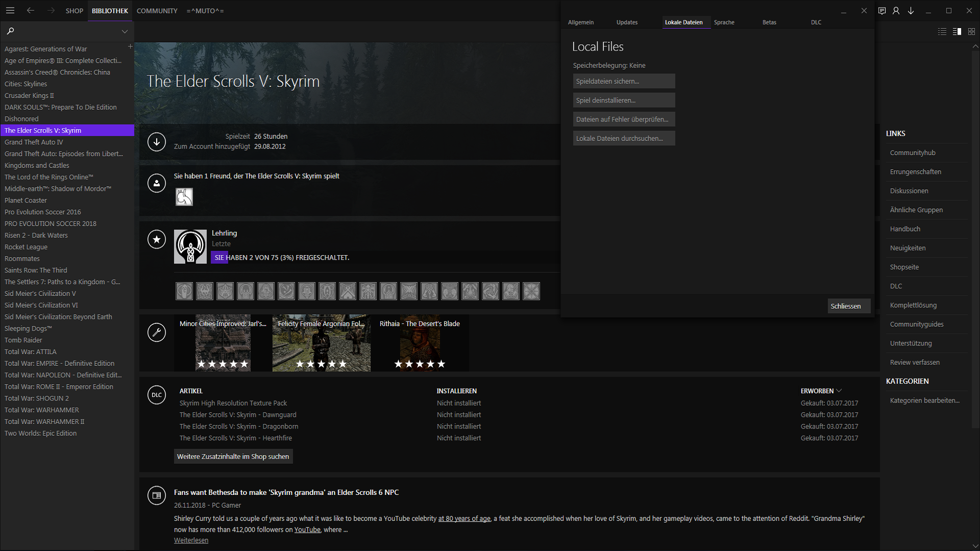Open downloads via the arrow icon
Viewport: 980px width, 551px height.
[911, 10]
